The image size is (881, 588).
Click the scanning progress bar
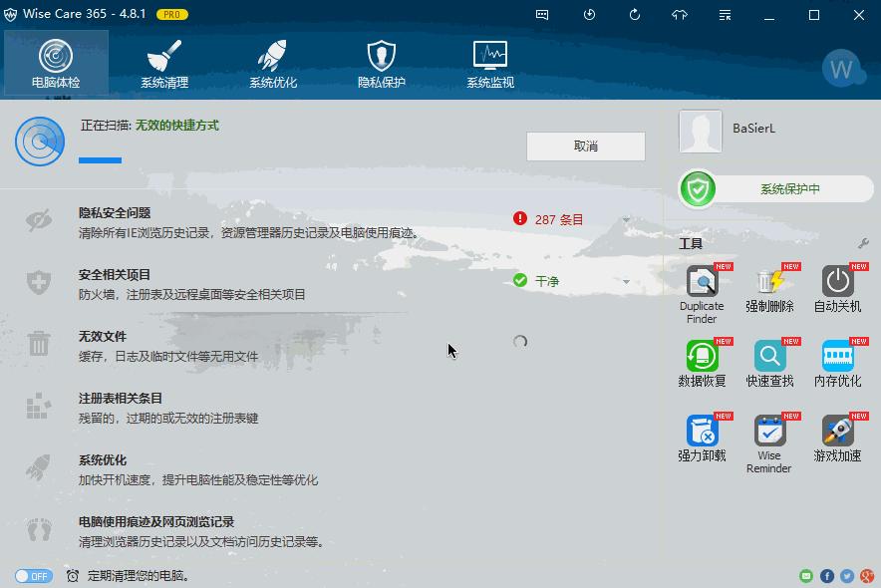[x=100, y=160]
